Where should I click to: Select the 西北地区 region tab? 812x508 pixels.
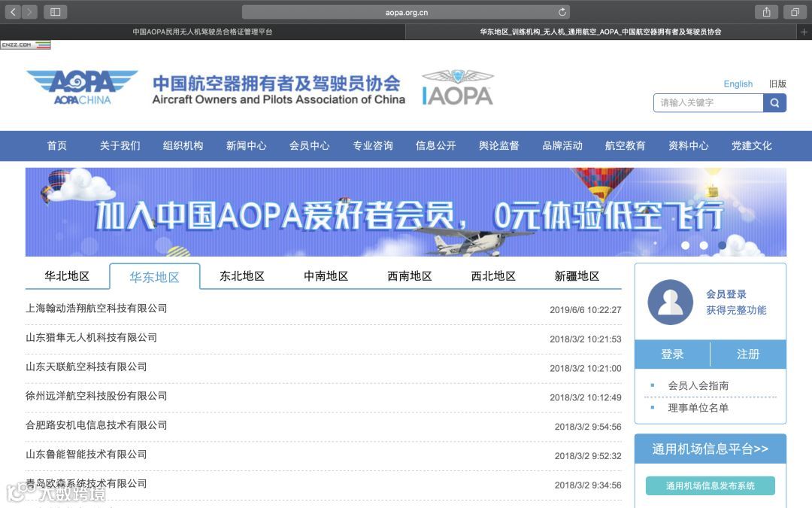[x=493, y=276]
